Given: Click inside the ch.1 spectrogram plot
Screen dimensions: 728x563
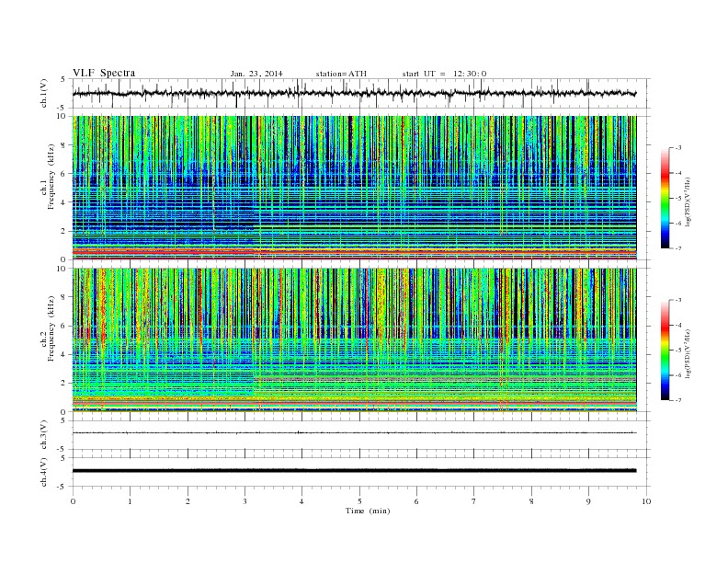Looking at the screenshot, I should [x=355, y=188].
